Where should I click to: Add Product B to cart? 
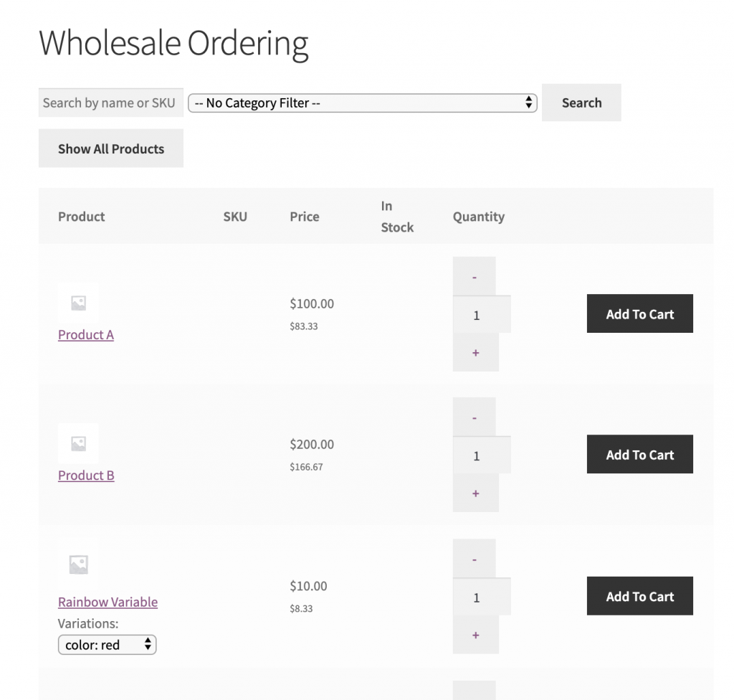pos(639,455)
